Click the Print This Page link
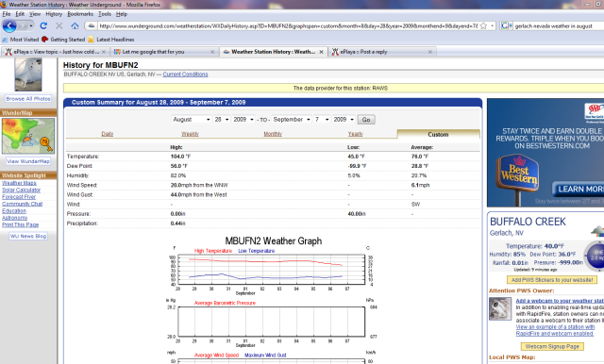This screenshot has height=364, width=604. [21, 224]
